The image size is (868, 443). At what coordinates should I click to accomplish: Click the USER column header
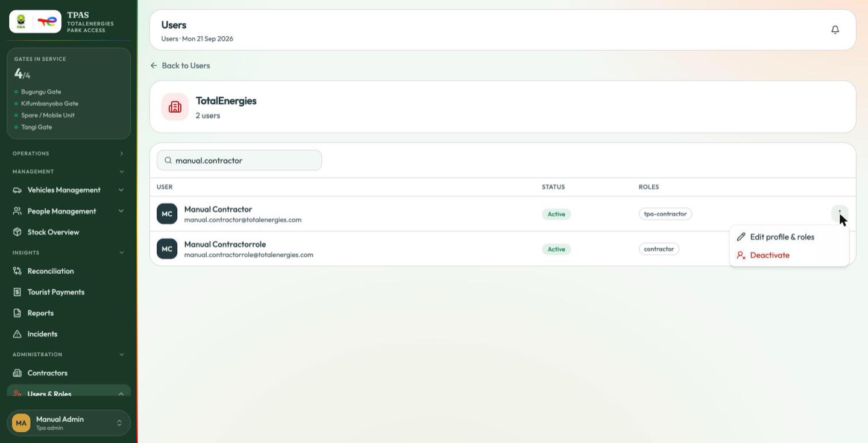point(165,187)
